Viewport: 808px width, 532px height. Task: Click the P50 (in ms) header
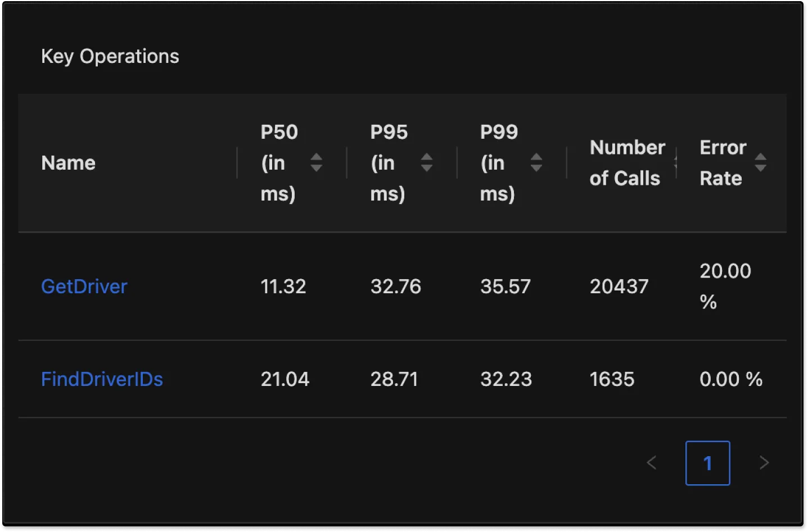pos(279,163)
